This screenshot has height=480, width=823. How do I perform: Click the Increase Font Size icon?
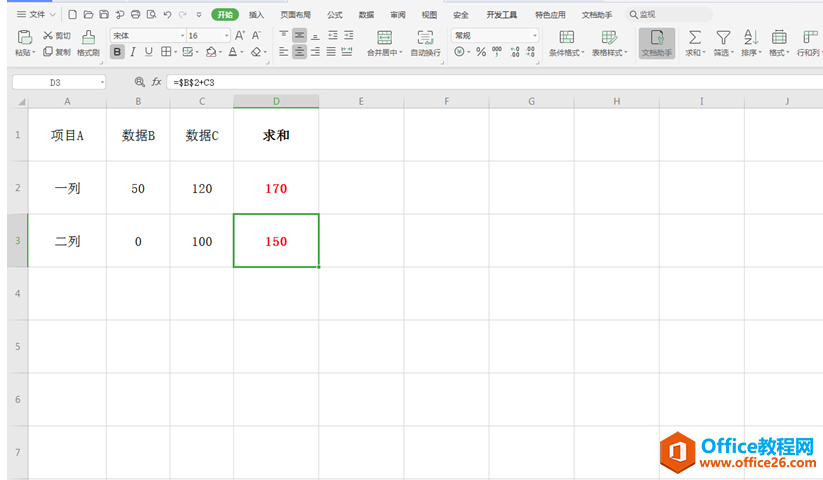point(240,35)
